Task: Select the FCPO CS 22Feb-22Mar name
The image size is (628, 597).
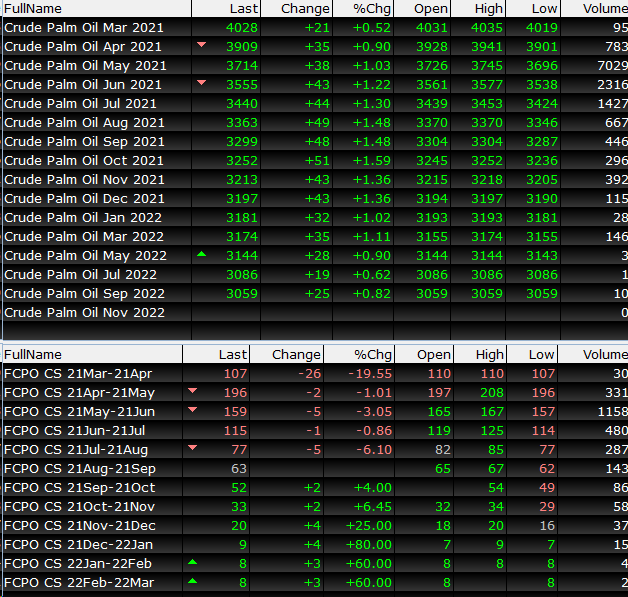Action: point(79,583)
